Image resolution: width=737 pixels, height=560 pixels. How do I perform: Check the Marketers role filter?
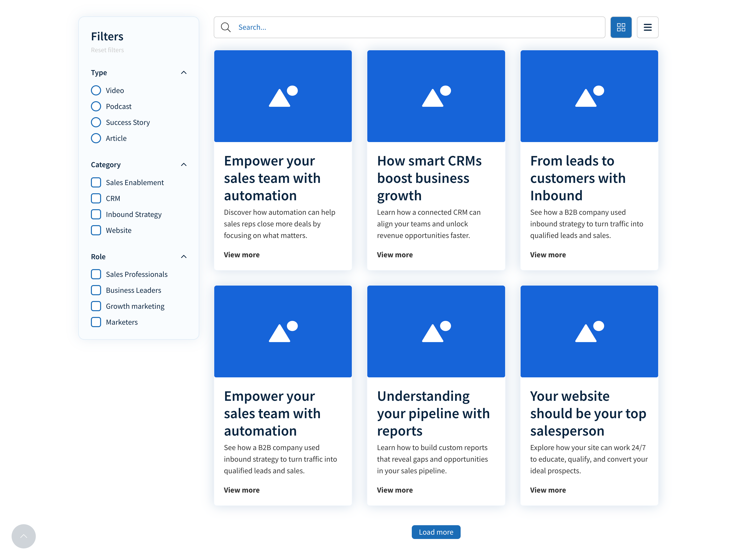[96, 322]
